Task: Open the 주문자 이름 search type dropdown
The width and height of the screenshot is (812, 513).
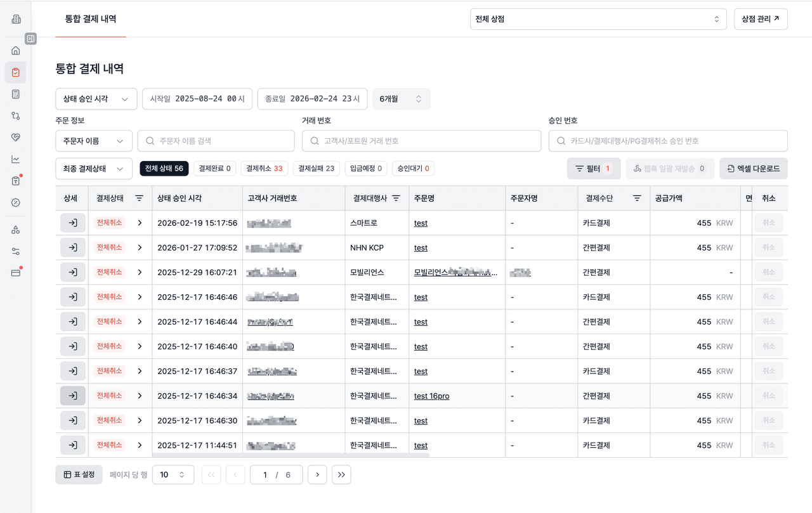Action: coord(94,141)
